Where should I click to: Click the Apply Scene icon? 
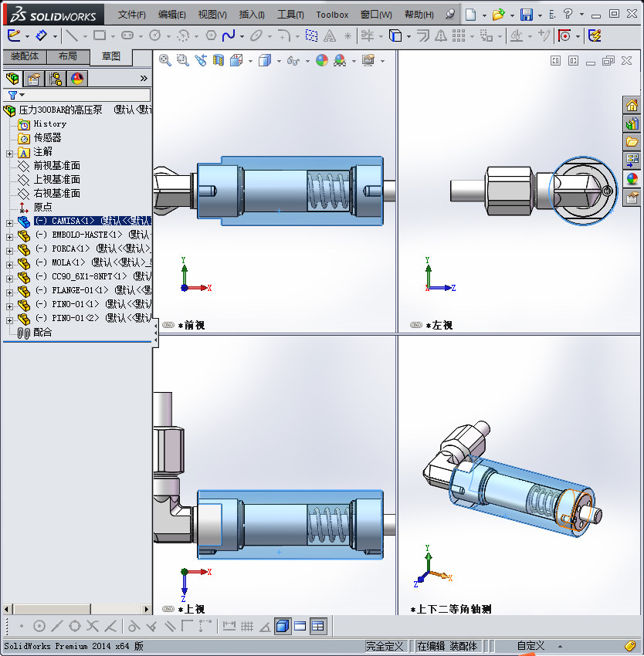click(340, 61)
